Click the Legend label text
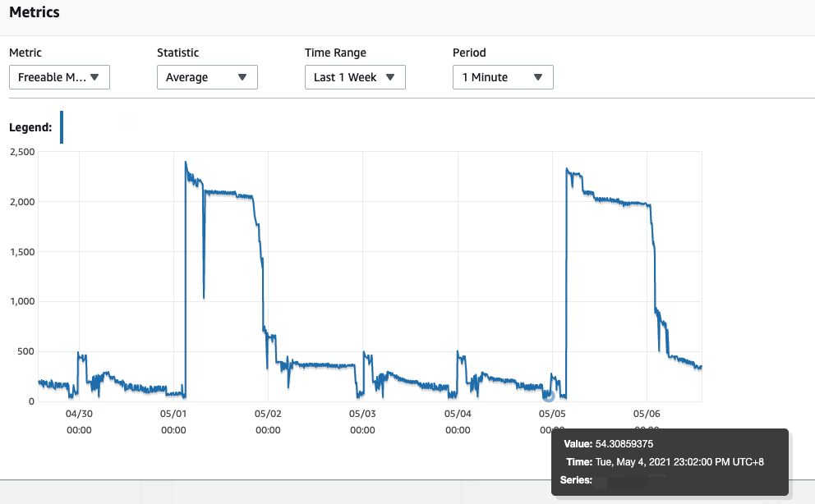The width and height of the screenshot is (815, 504). tap(30, 127)
